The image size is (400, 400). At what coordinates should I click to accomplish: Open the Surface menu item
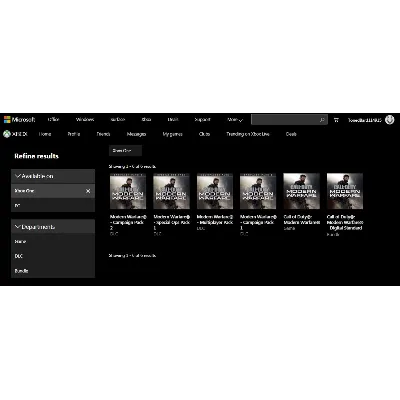[117, 119]
